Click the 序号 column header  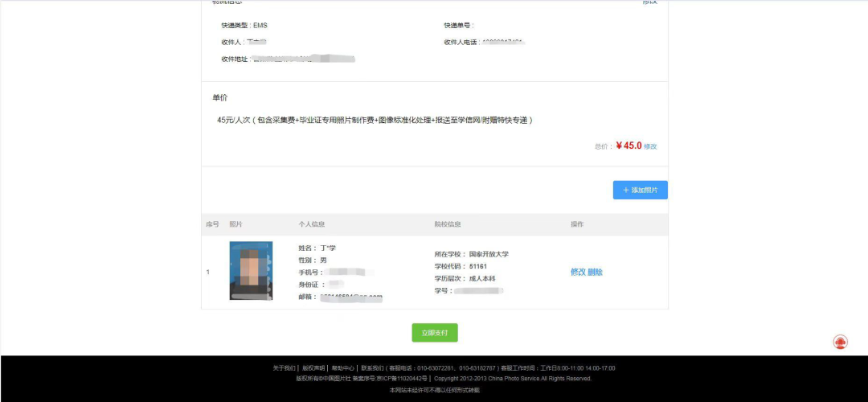click(212, 224)
